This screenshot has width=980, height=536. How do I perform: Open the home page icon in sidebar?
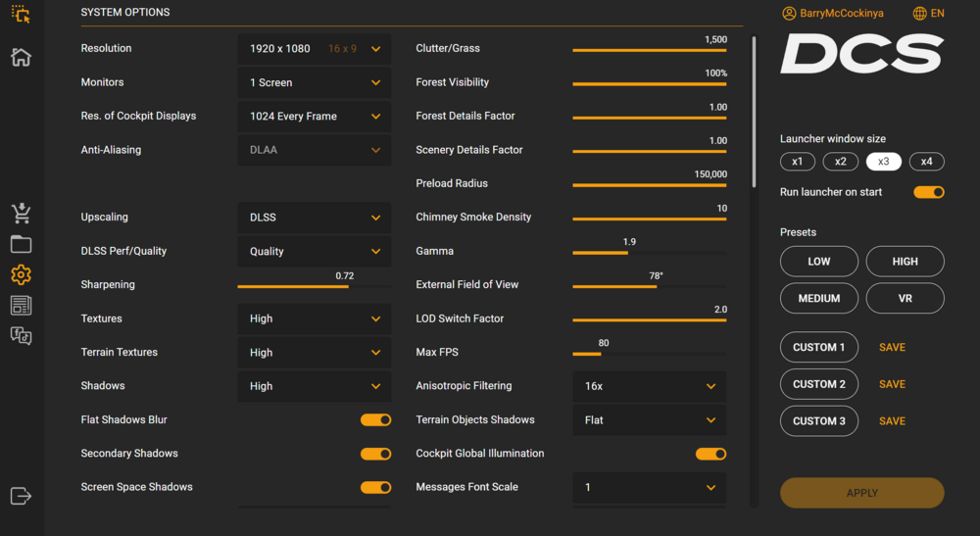[21, 57]
